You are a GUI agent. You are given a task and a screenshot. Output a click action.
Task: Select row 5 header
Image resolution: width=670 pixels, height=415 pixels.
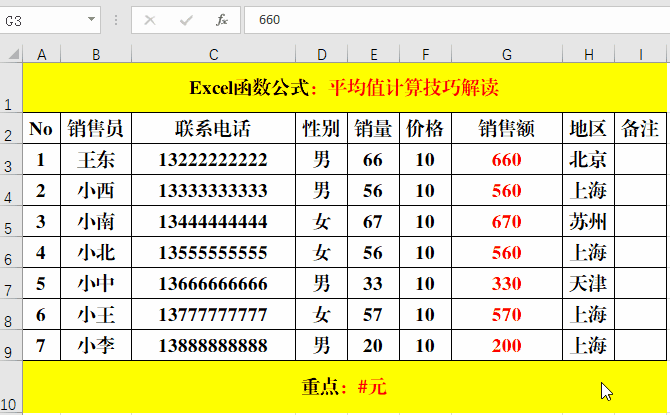pos(11,221)
